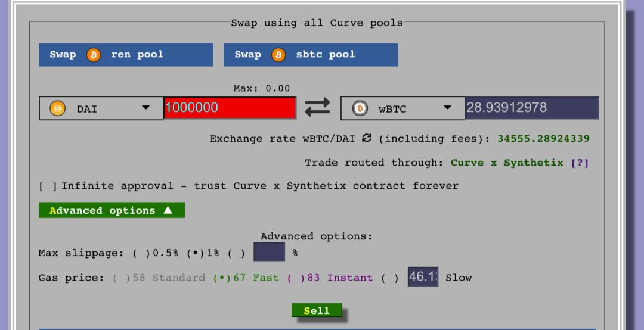The width and height of the screenshot is (644, 330).
Task: Click the Sell button
Action: (317, 310)
